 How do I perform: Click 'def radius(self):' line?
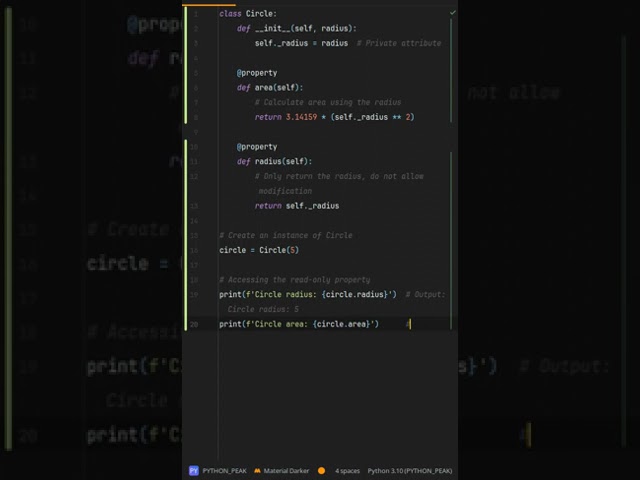click(274, 161)
